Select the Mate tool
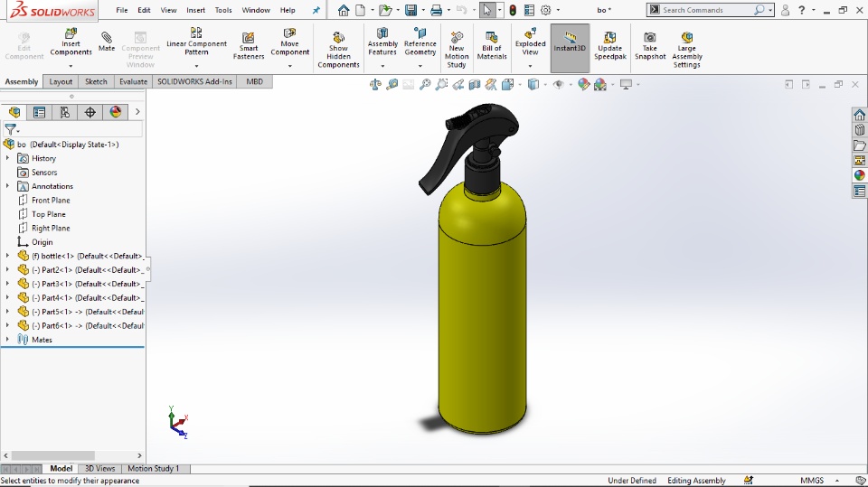 click(x=107, y=42)
